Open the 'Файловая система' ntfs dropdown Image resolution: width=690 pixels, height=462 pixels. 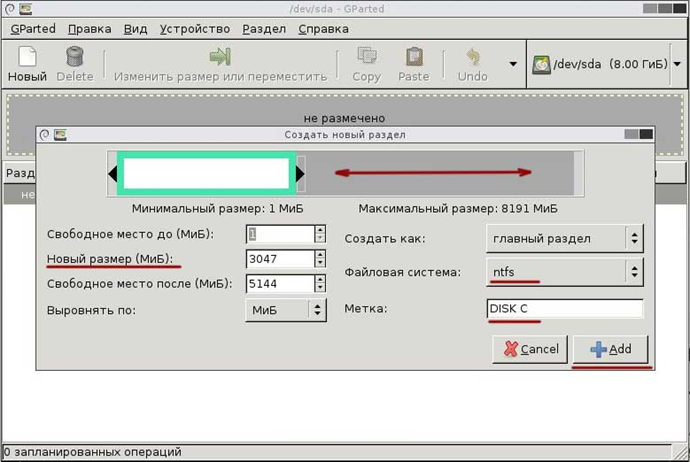[x=564, y=271]
